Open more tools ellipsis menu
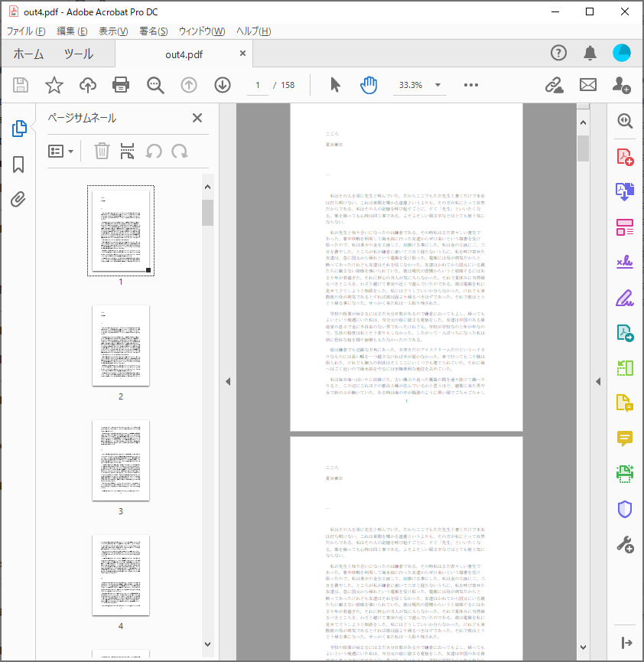Image resolution: width=644 pixels, height=662 pixels. click(x=471, y=85)
